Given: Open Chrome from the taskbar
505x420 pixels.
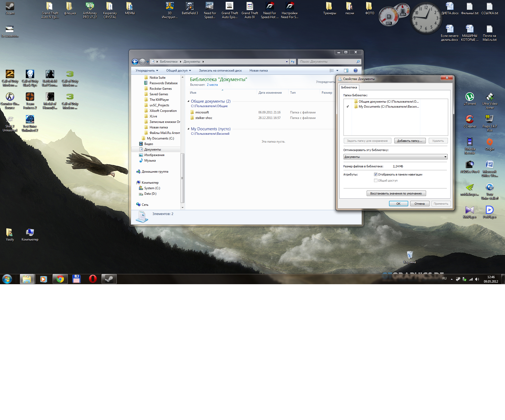Looking at the screenshot, I should tap(60, 279).
